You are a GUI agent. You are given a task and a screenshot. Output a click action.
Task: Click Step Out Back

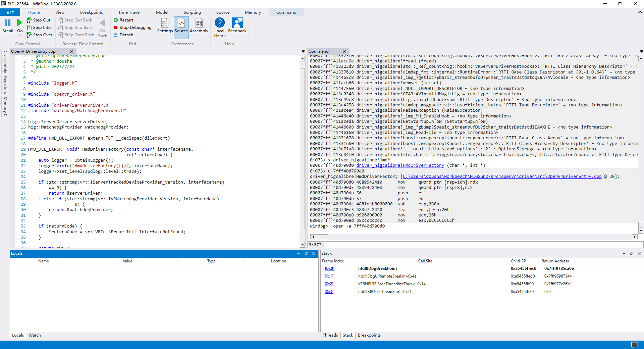[75, 20]
